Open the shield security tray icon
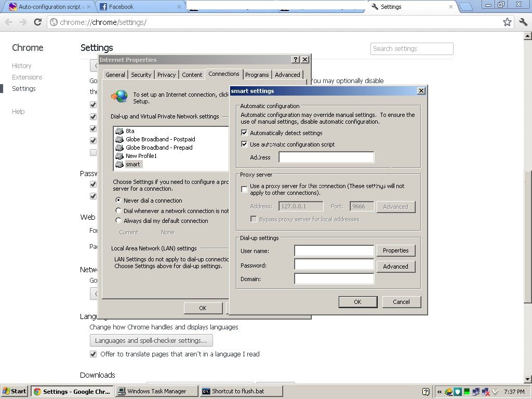 [x=458, y=392]
